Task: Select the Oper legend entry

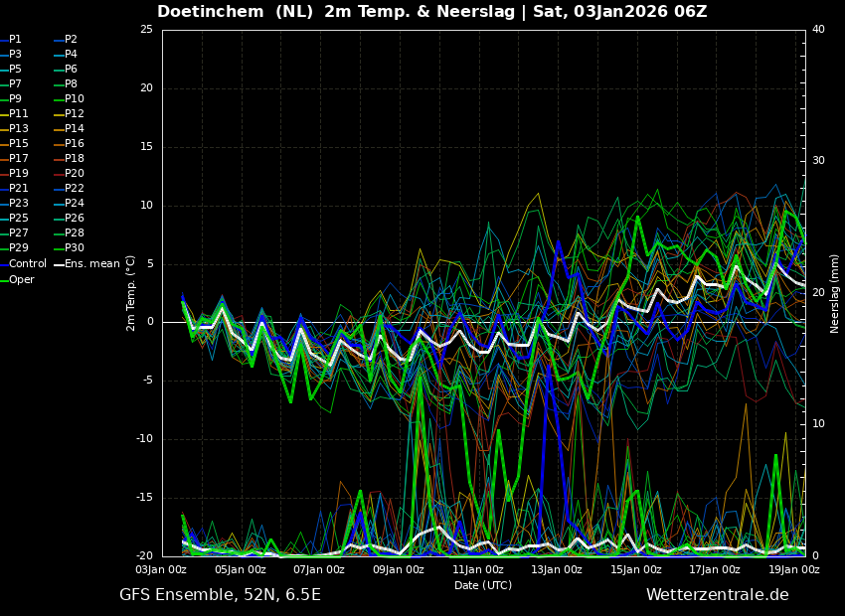Action: tap(17, 280)
